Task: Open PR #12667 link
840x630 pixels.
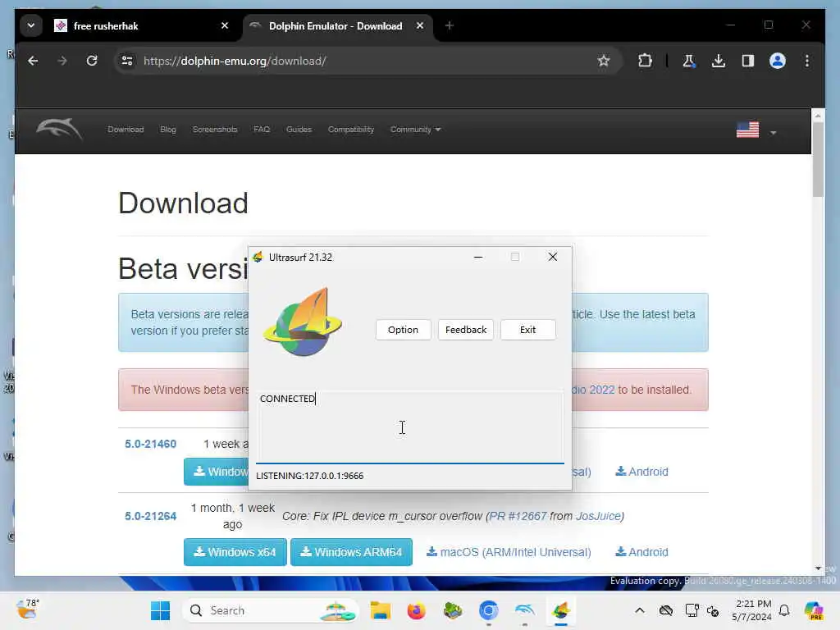Action: coord(518,517)
